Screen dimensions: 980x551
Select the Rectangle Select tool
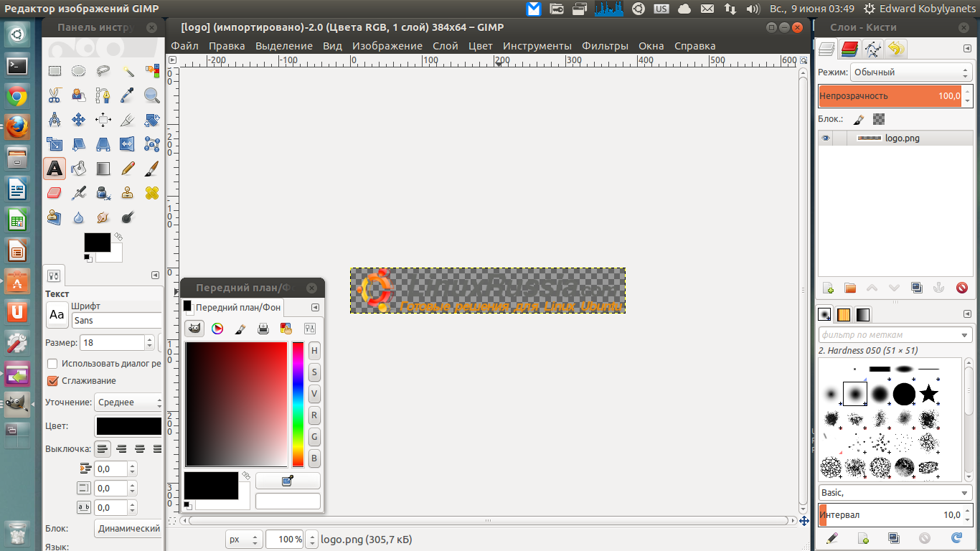point(55,71)
